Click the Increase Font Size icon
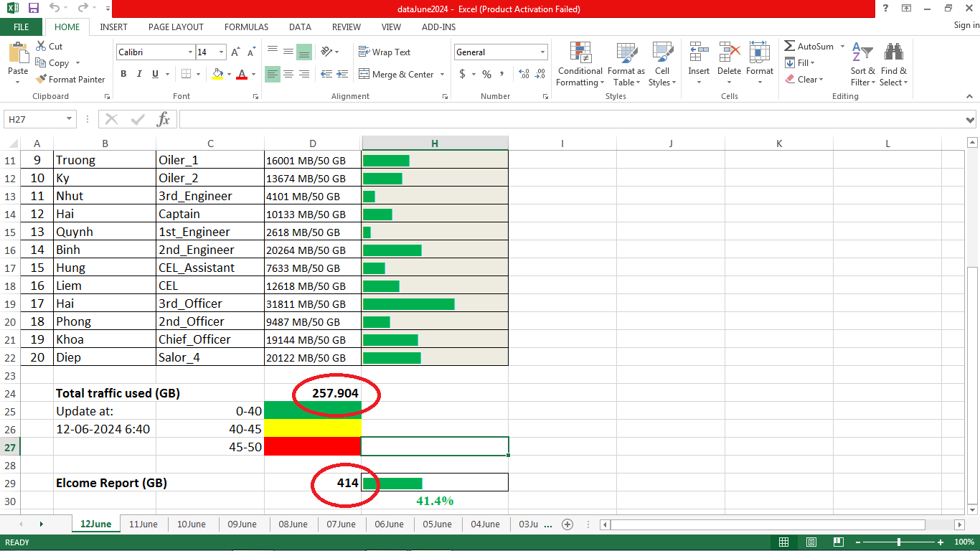Screen dimensions: 980x551 tap(235, 52)
